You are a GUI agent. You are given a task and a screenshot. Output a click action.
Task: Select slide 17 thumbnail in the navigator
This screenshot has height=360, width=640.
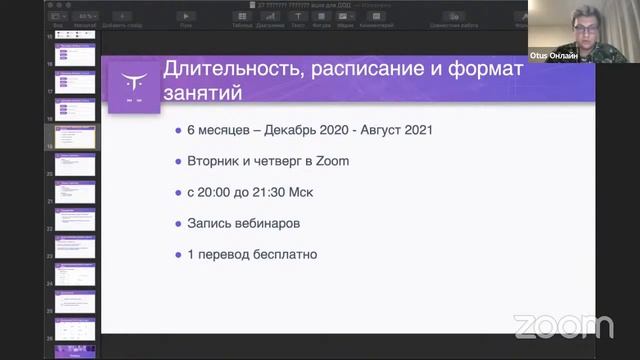click(x=75, y=82)
